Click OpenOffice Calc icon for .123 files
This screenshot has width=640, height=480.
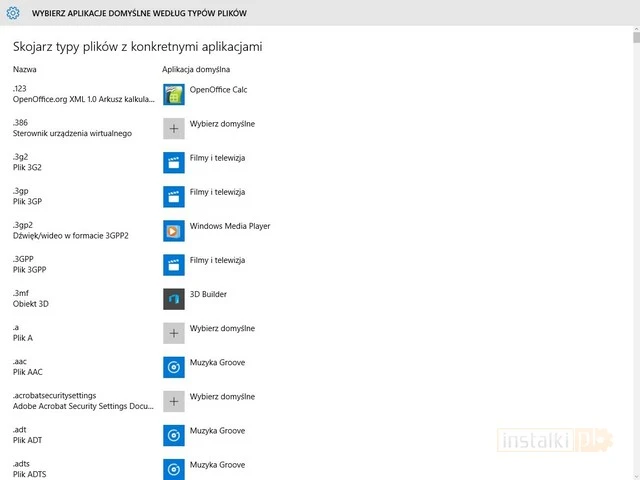point(174,95)
